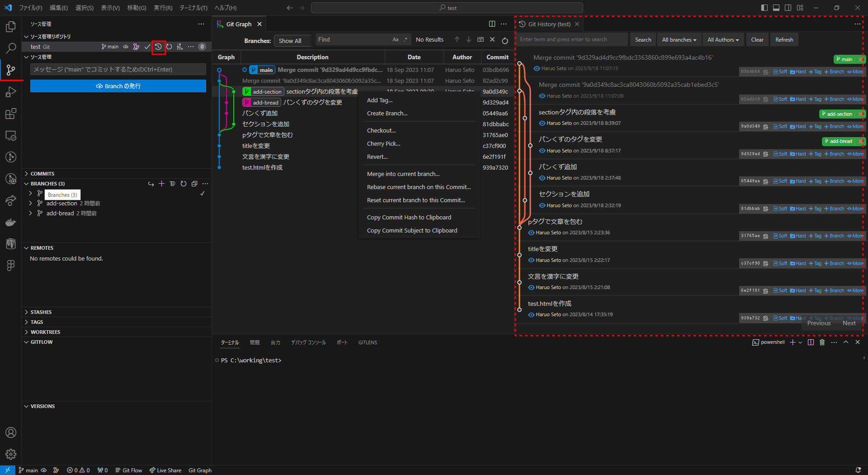Open Branches Show All dropdown in Git Graph
Image resolution: width=868 pixels, height=475 pixels.
pyautogui.click(x=293, y=41)
